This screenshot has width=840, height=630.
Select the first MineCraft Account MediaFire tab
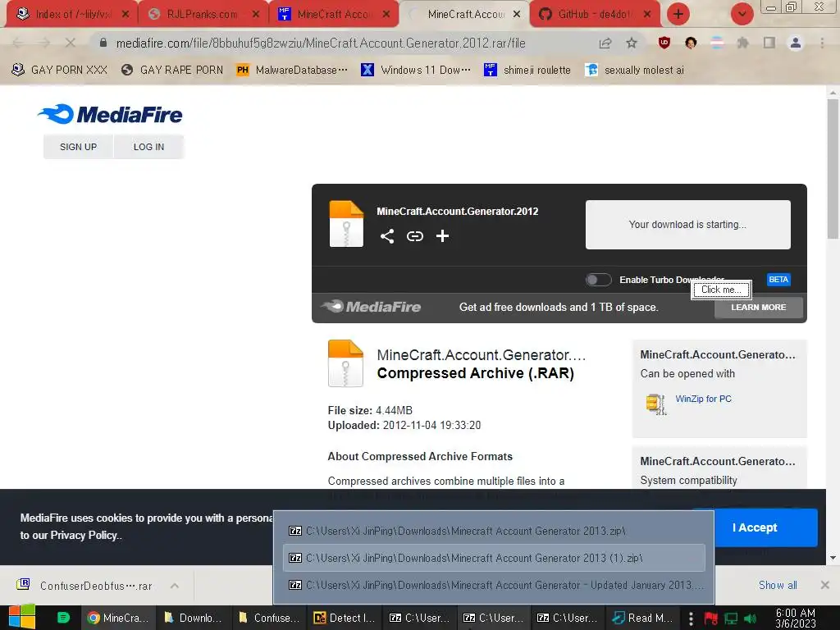[x=332, y=15]
